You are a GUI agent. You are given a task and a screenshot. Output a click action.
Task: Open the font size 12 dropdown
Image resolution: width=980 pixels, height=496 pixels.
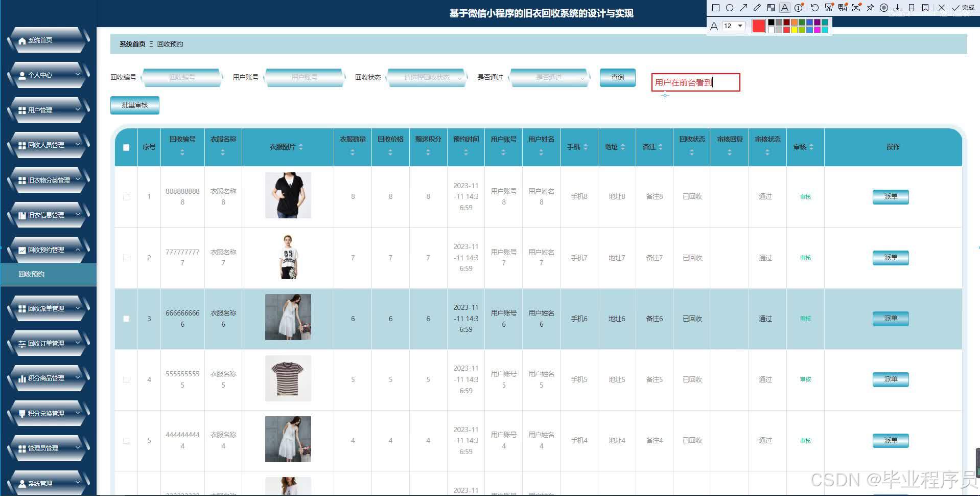tap(733, 26)
